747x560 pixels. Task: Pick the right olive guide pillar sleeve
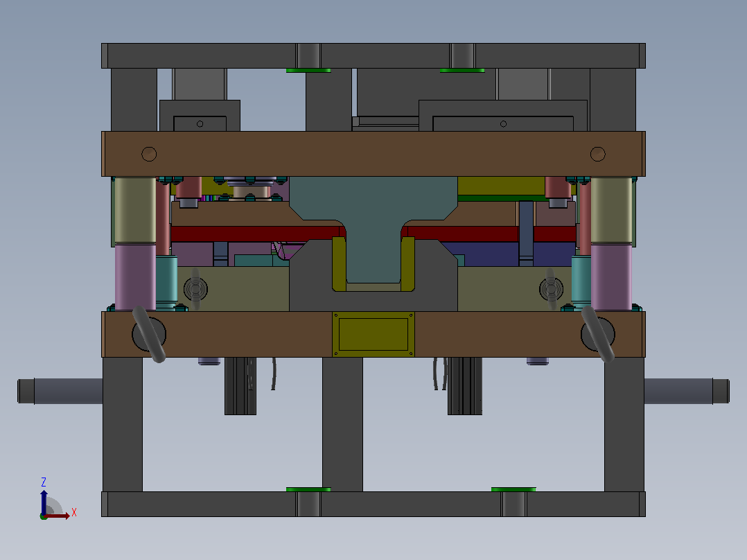pyautogui.click(x=612, y=210)
